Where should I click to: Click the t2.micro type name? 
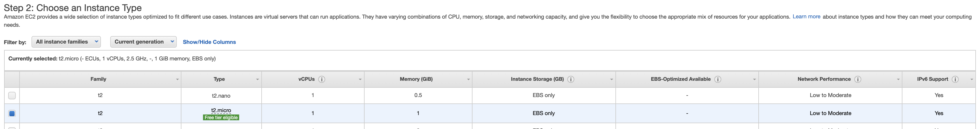point(221,110)
